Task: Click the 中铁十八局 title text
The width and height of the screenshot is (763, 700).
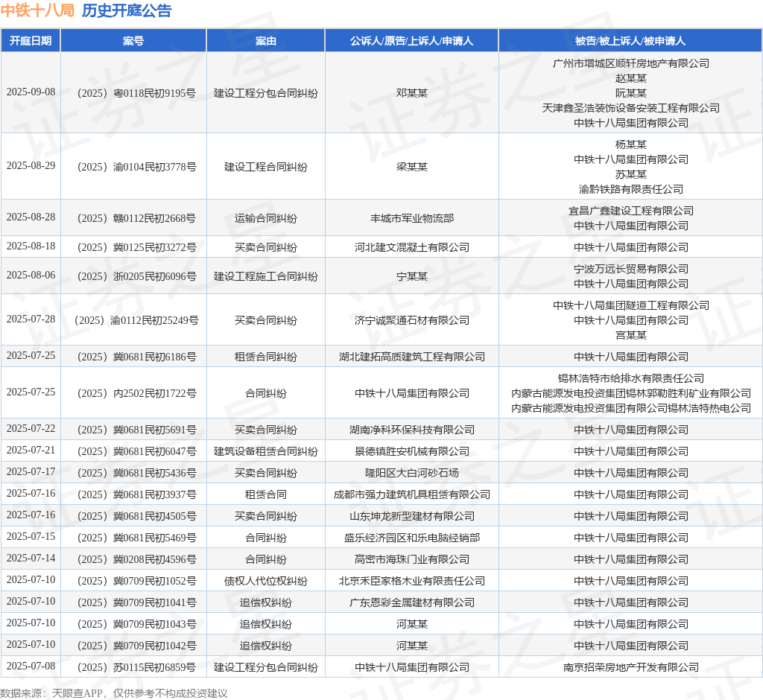Action: tap(37, 10)
